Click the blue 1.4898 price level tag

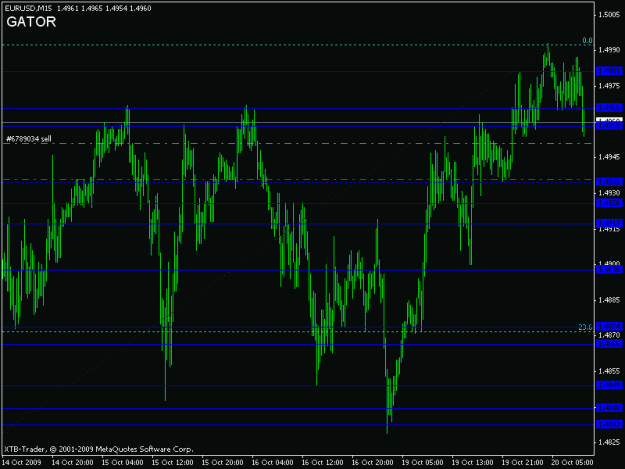point(609,270)
